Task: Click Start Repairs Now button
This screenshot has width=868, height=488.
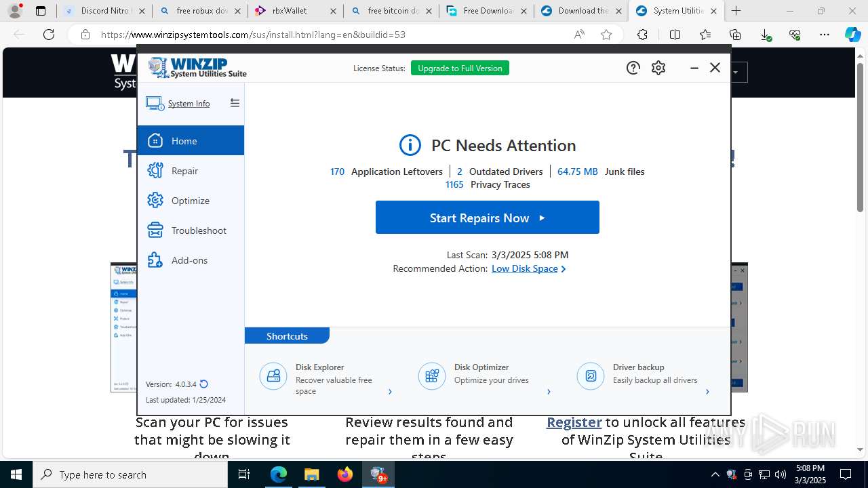Action: 488,218
